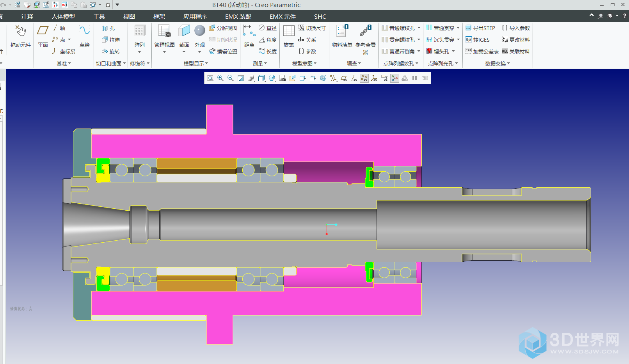The height and width of the screenshot is (364, 629).
Task: Select the Coordinate System tool
Action: click(64, 51)
